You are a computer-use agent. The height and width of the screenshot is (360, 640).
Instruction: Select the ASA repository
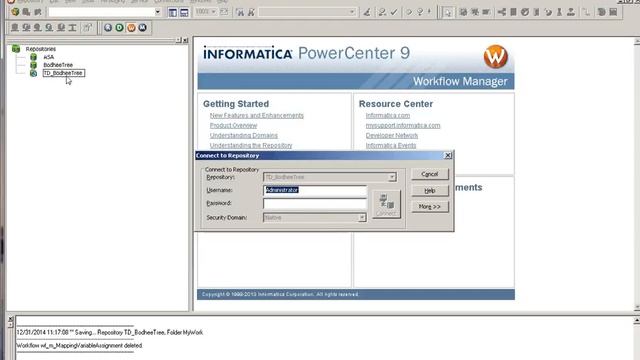(49, 57)
